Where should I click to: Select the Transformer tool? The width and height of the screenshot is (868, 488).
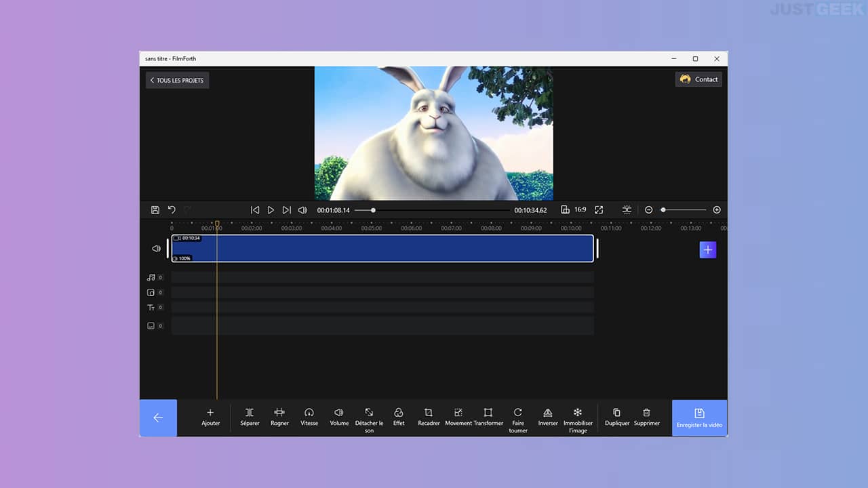488,417
